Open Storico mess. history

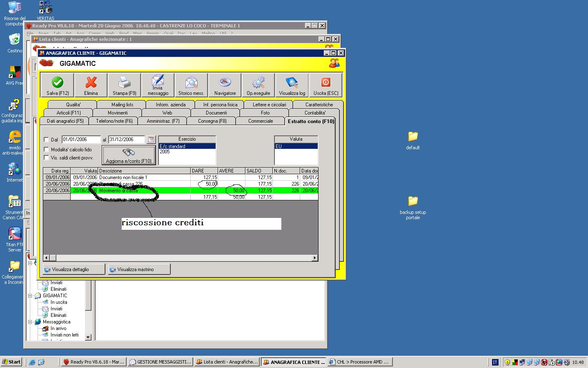[x=192, y=85]
